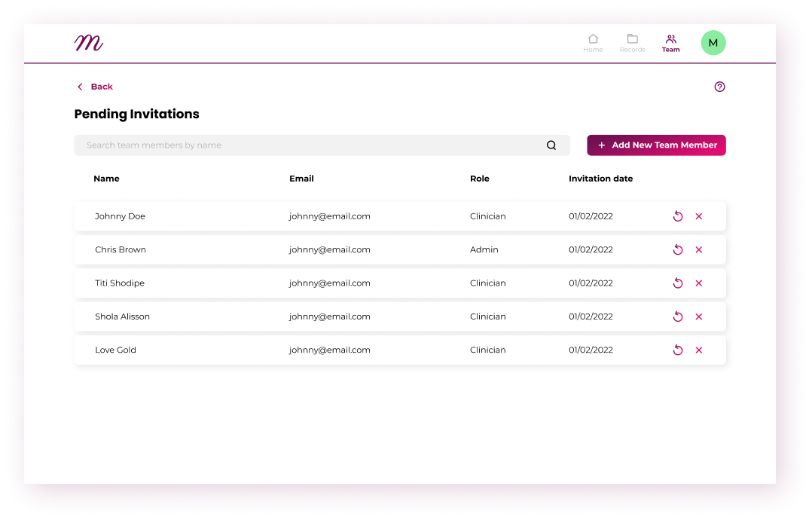Click the cursive M logo
Screen dimensions: 812x520
pyautogui.click(x=89, y=42)
